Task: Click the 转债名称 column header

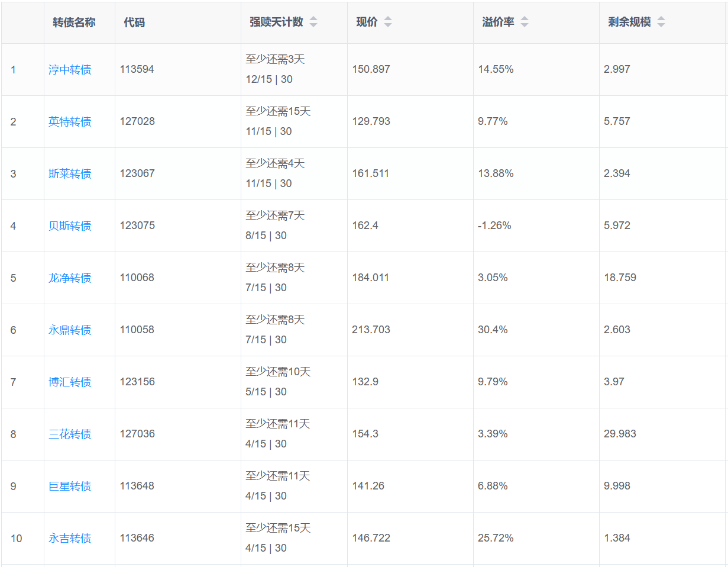Action: tap(74, 22)
